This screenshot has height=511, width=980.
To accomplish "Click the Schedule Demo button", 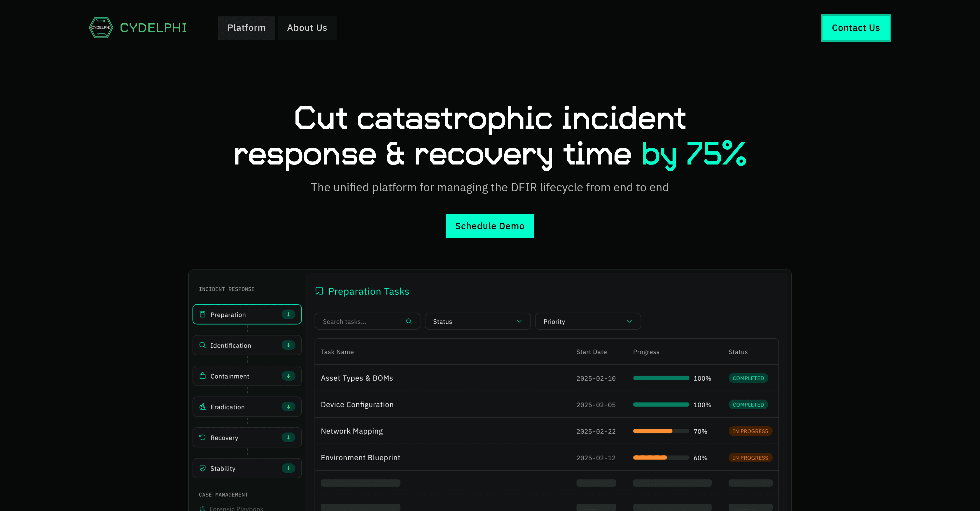I will tap(490, 226).
